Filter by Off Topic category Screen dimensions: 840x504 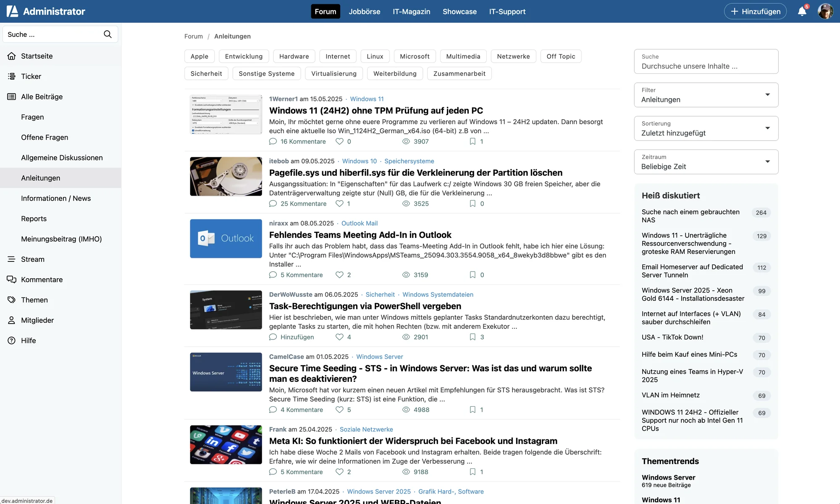tap(561, 56)
